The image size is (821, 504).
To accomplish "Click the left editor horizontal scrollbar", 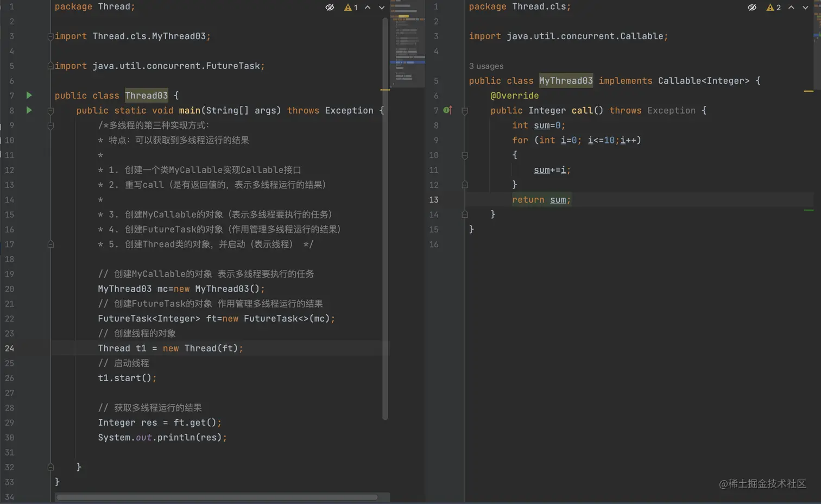I will click(217, 497).
